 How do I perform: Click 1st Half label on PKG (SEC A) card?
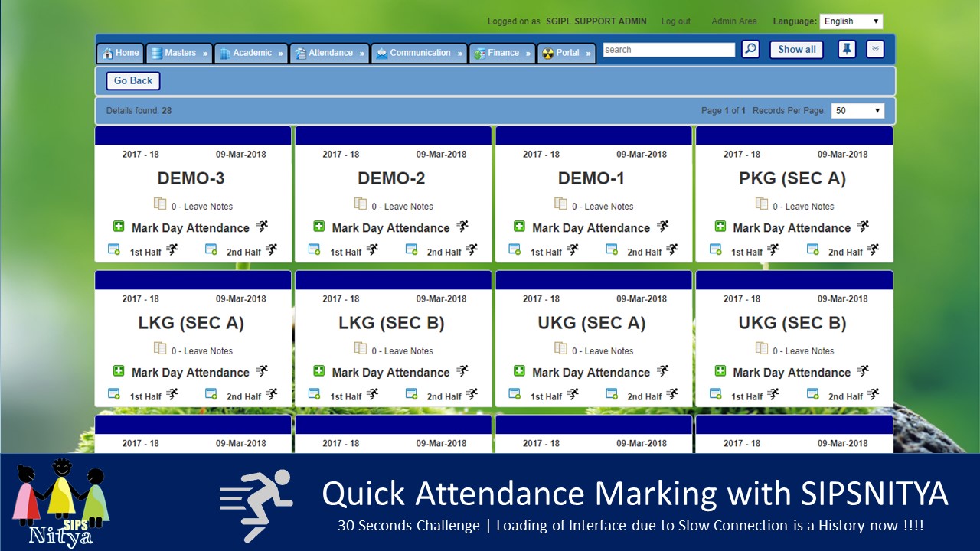[x=746, y=252]
